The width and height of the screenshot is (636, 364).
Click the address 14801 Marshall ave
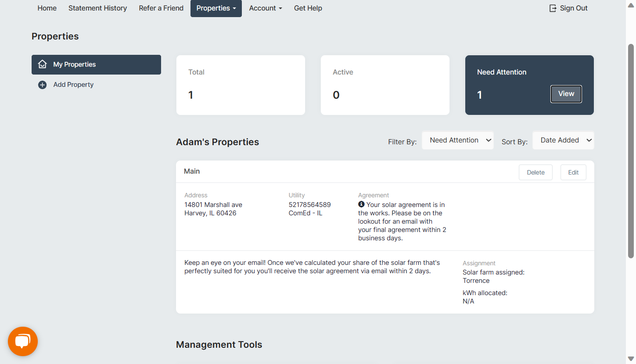pyautogui.click(x=213, y=205)
